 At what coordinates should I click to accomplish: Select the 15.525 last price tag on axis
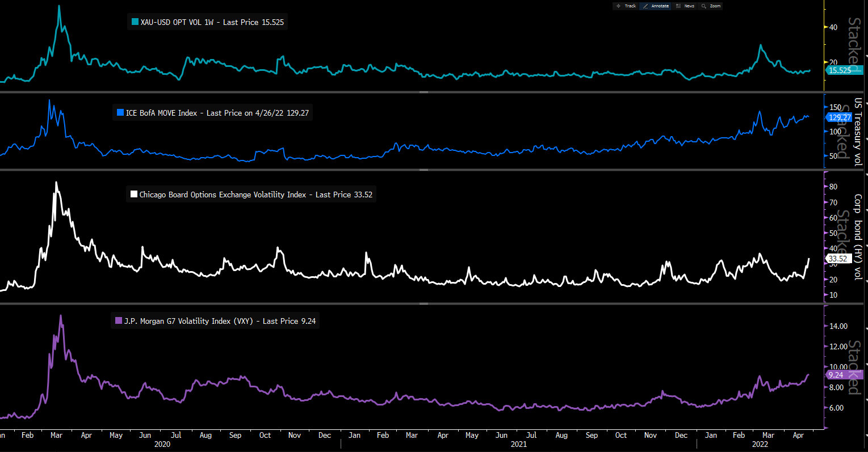point(840,70)
